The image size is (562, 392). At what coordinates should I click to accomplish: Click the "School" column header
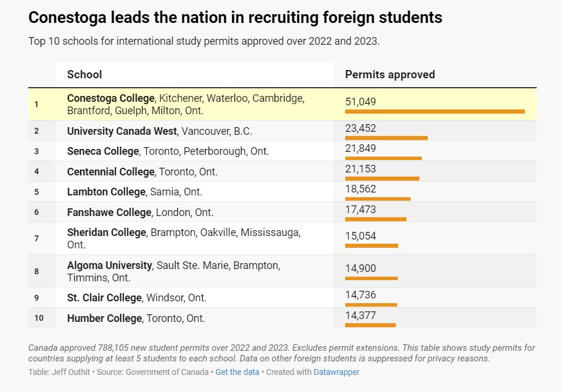point(84,75)
